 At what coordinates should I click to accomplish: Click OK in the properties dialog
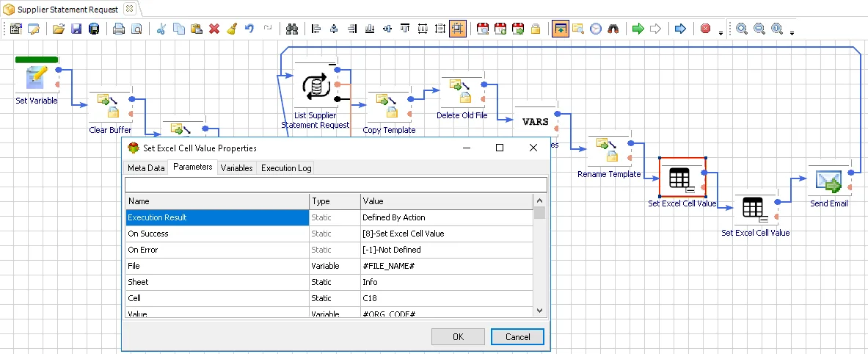(458, 337)
